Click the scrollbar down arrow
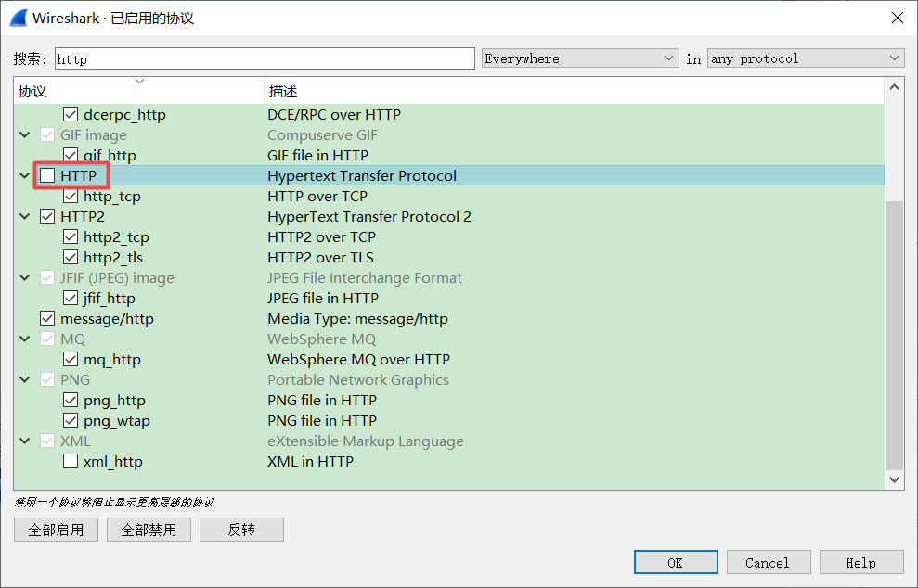This screenshot has height=588, width=918. click(894, 479)
